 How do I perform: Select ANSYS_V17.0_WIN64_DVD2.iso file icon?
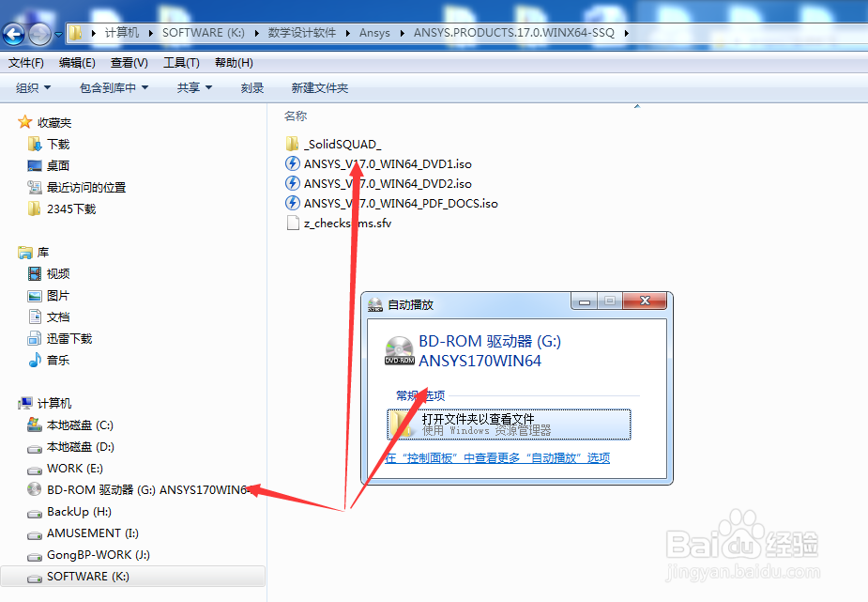click(292, 183)
